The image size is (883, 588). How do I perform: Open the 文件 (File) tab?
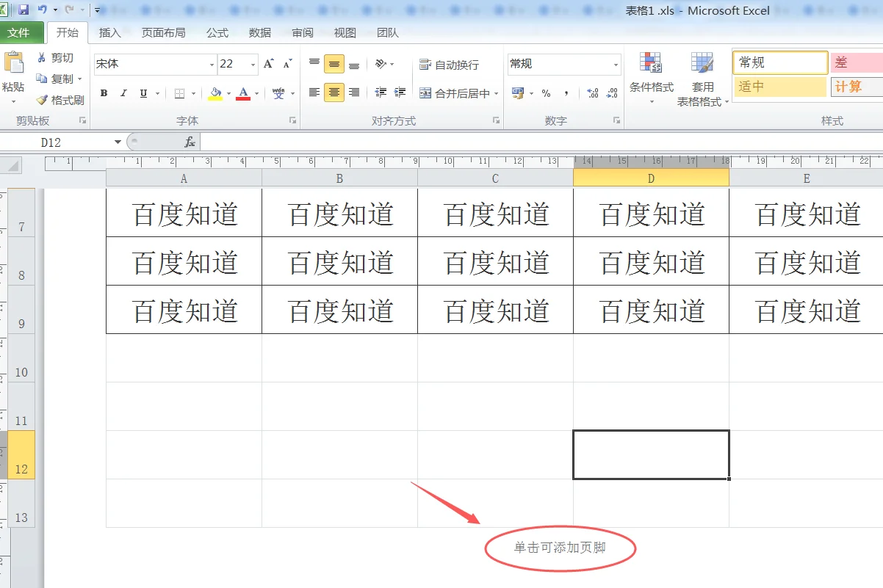20,33
